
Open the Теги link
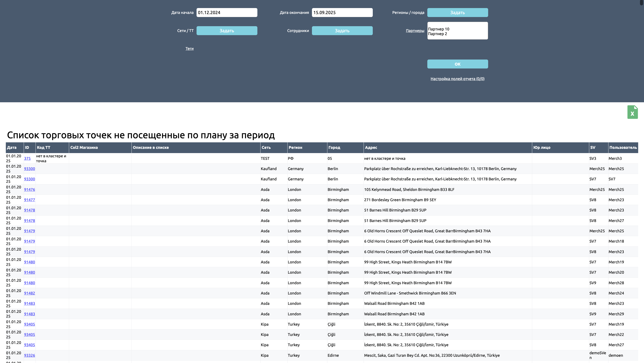pos(189,49)
